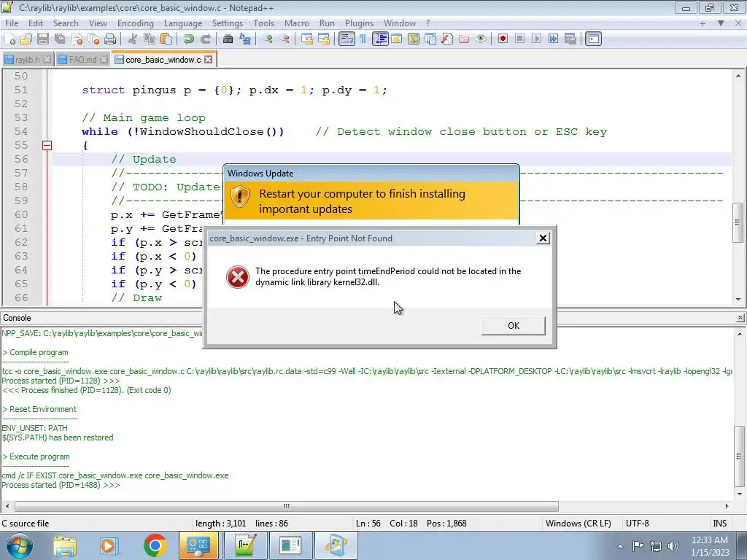This screenshot has width=747, height=560.
Task: Open Windows Explorer from the taskbar
Action: pos(65,545)
